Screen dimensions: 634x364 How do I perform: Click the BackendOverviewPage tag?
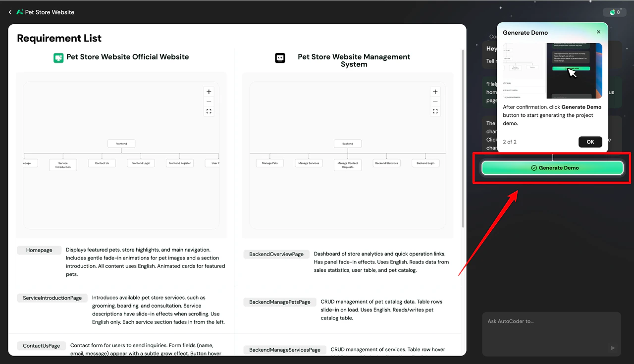tap(276, 254)
